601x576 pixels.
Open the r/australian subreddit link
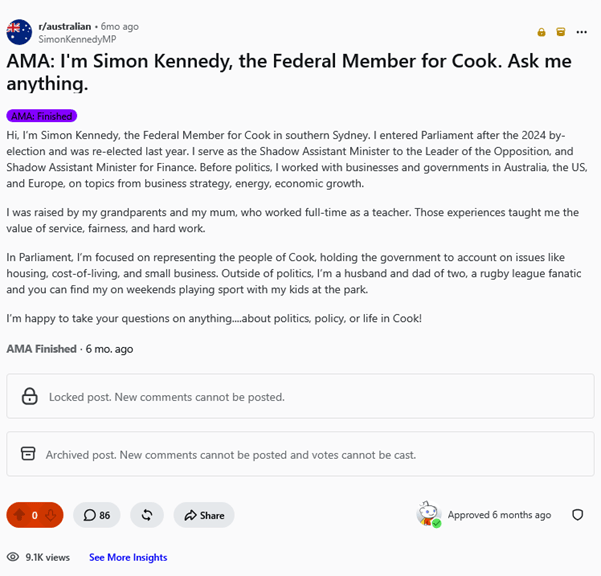(64, 26)
